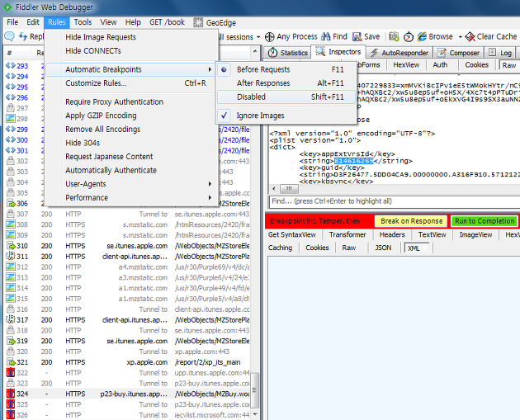Click the camera screenshot toolbar icon

click(394, 36)
